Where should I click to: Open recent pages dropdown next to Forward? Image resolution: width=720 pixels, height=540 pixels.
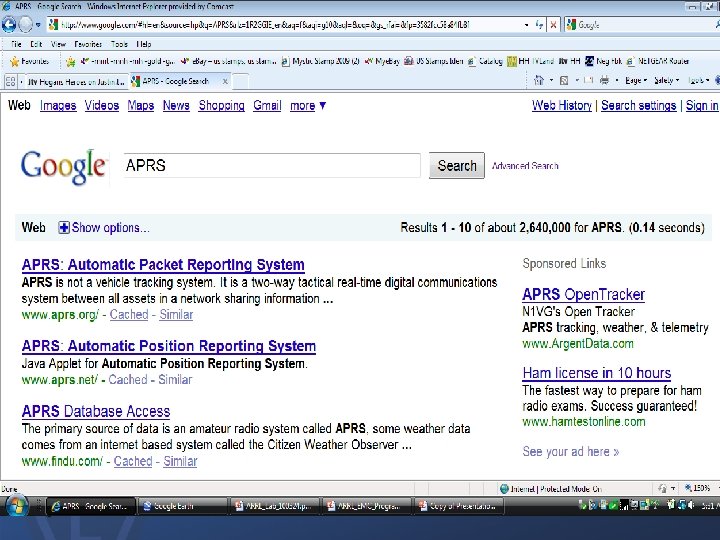(x=38, y=25)
